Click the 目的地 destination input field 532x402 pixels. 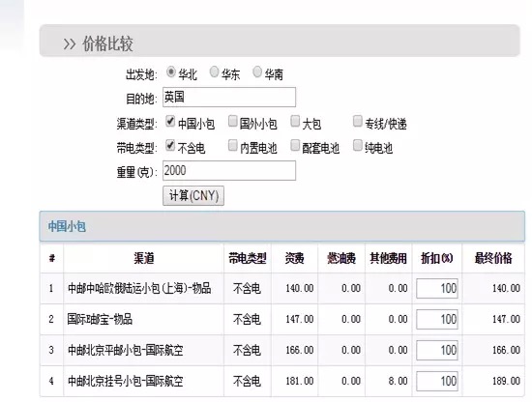[x=229, y=97]
